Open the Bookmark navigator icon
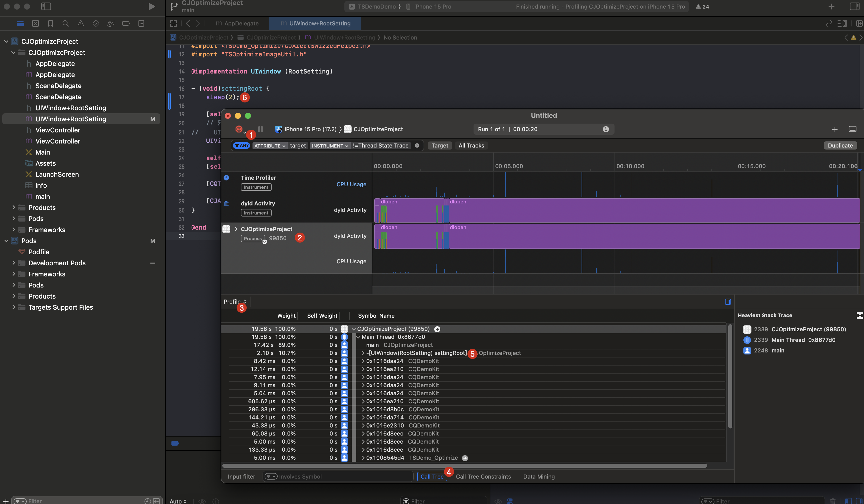The image size is (864, 504). (50, 23)
